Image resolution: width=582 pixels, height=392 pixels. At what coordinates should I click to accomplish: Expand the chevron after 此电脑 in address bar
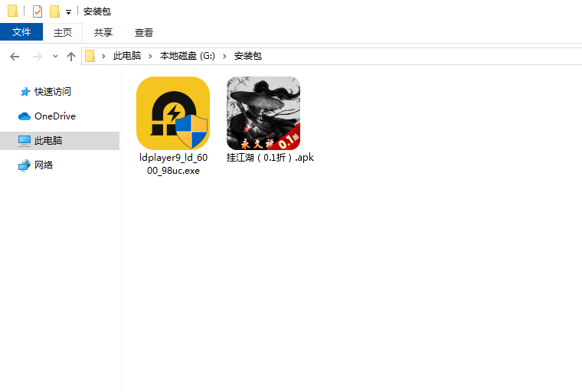point(150,56)
